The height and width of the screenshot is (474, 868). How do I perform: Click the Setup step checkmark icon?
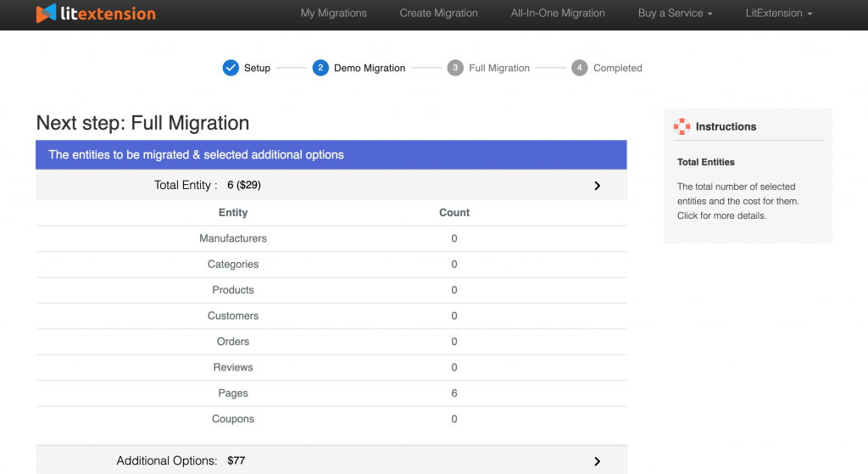click(231, 68)
